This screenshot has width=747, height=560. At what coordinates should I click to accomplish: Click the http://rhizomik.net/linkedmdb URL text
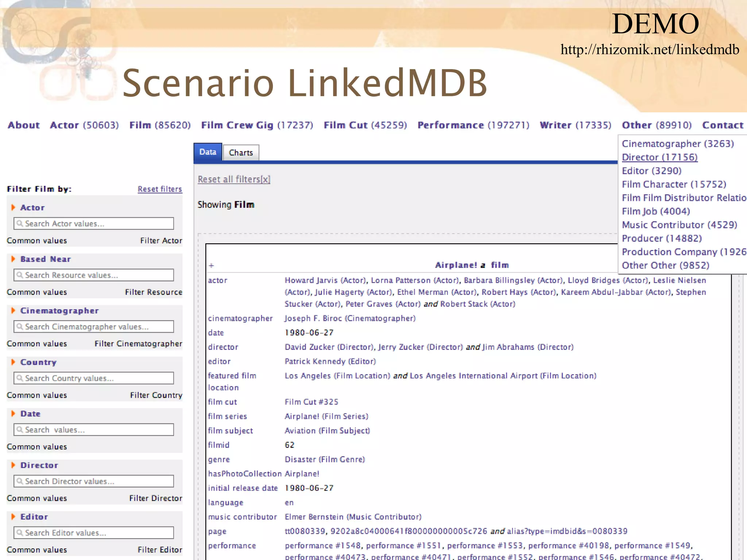650,50
